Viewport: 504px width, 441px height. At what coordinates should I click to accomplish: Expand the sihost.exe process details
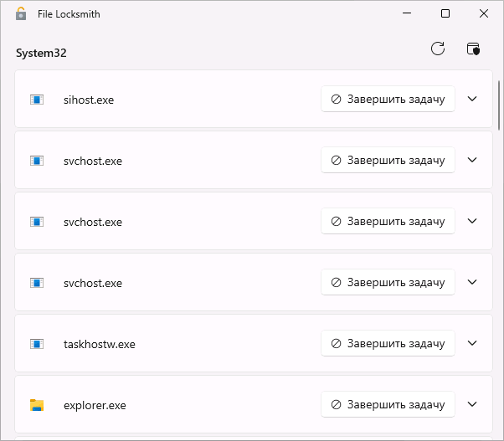[x=472, y=99]
